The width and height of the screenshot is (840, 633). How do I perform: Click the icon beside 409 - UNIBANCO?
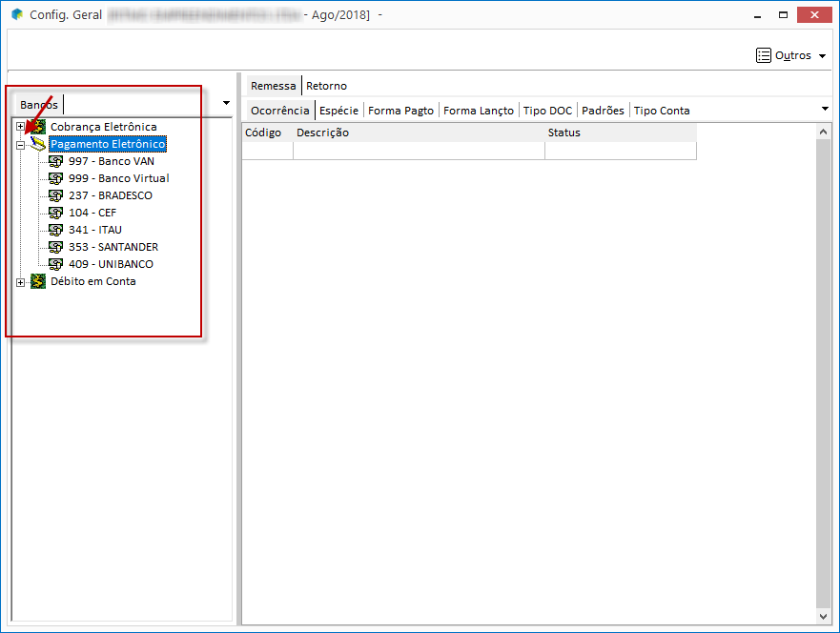[55, 264]
